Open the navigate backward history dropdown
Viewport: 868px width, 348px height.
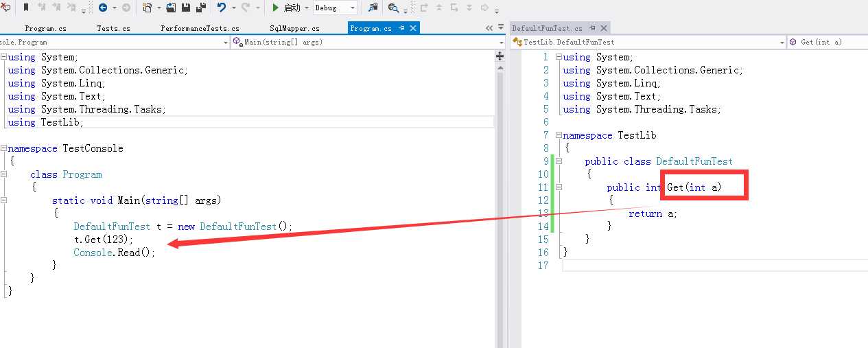click(114, 8)
